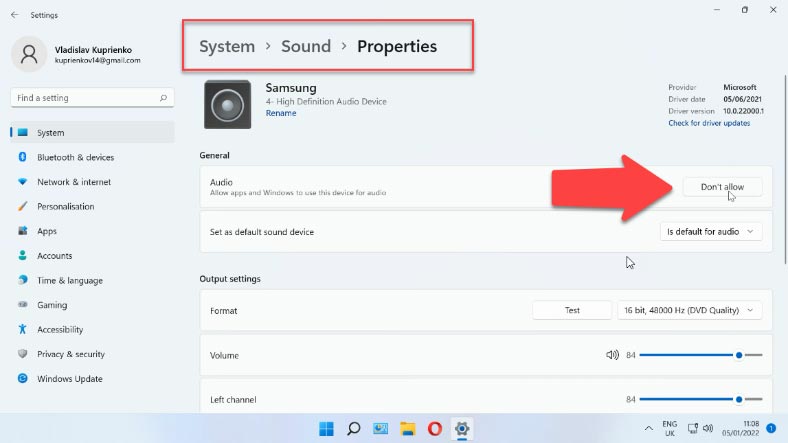Click the ENG UK language indicator
This screenshot has height=443, width=788.
pos(669,428)
